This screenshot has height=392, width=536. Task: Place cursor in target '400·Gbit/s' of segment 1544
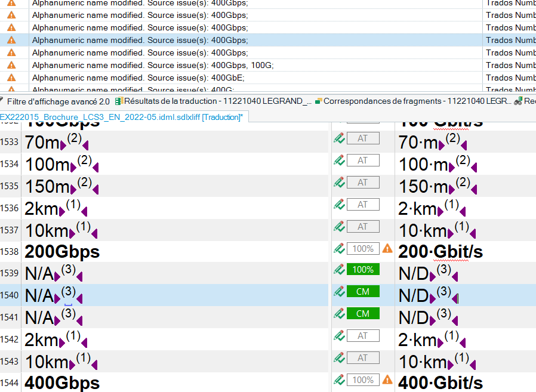[x=440, y=383]
